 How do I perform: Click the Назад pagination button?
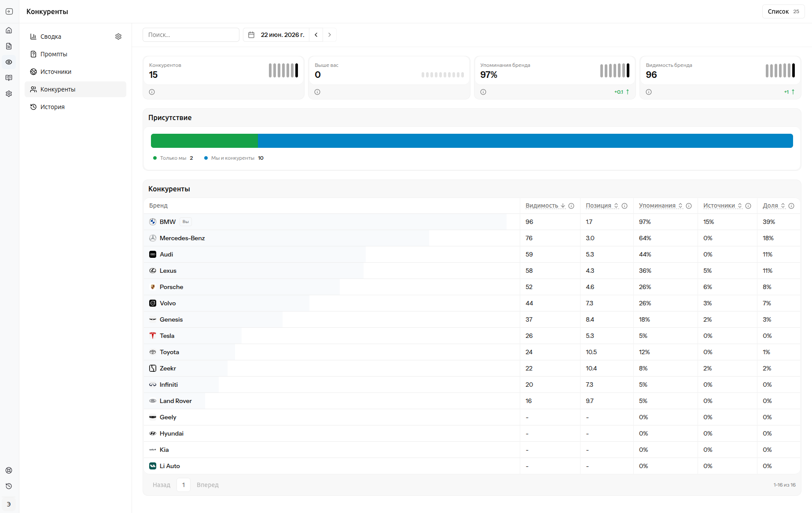(162, 485)
